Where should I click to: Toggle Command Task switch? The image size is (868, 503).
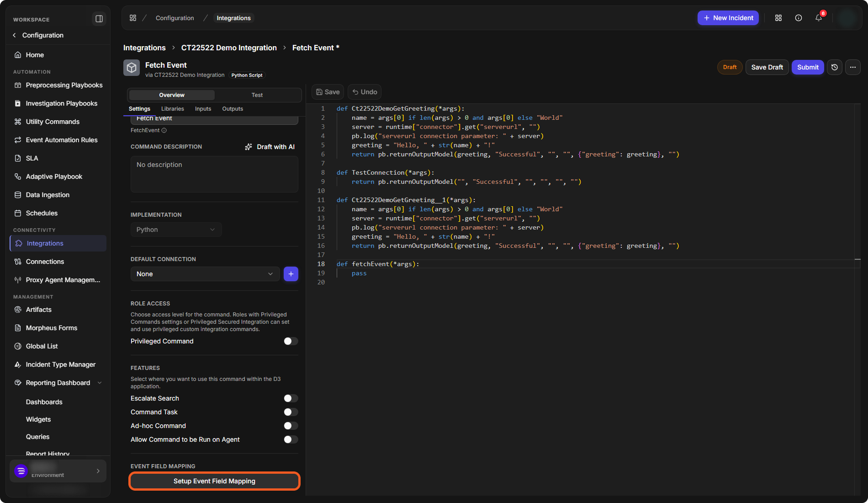click(x=291, y=412)
